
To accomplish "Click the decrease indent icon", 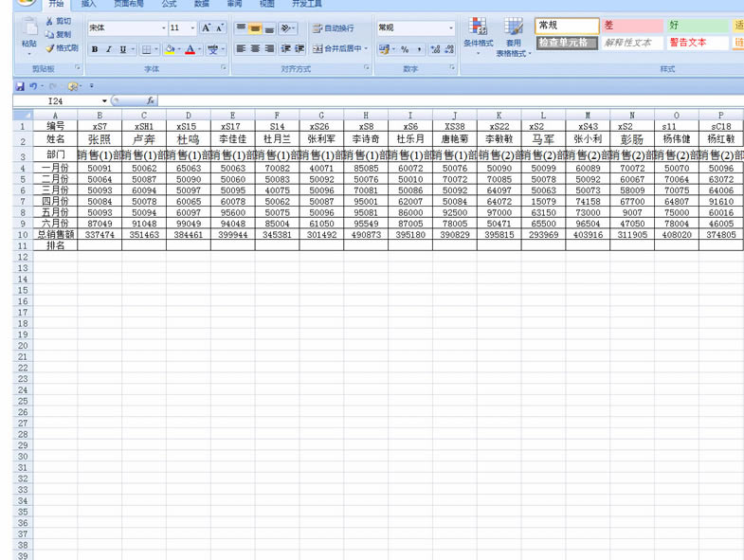I will pos(285,48).
